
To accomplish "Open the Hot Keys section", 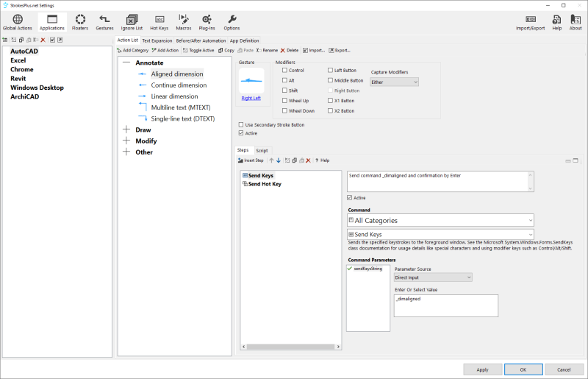I will point(159,22).
